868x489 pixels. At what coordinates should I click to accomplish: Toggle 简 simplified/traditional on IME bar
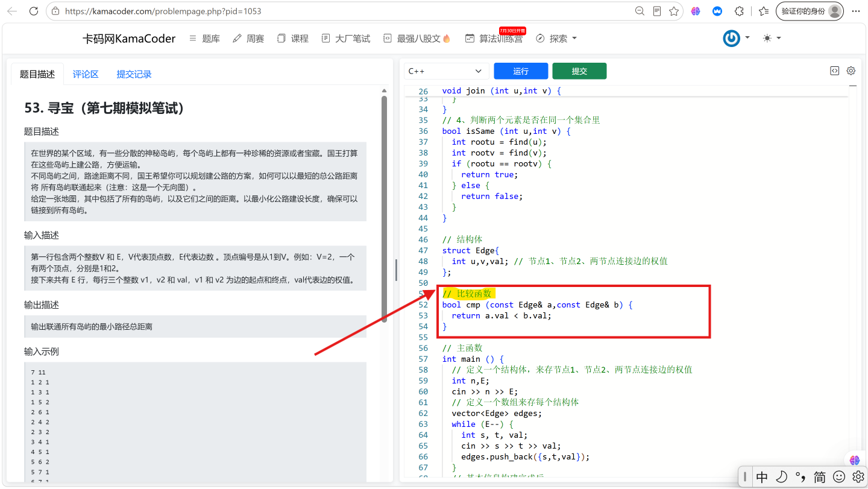tap(820, 477)
